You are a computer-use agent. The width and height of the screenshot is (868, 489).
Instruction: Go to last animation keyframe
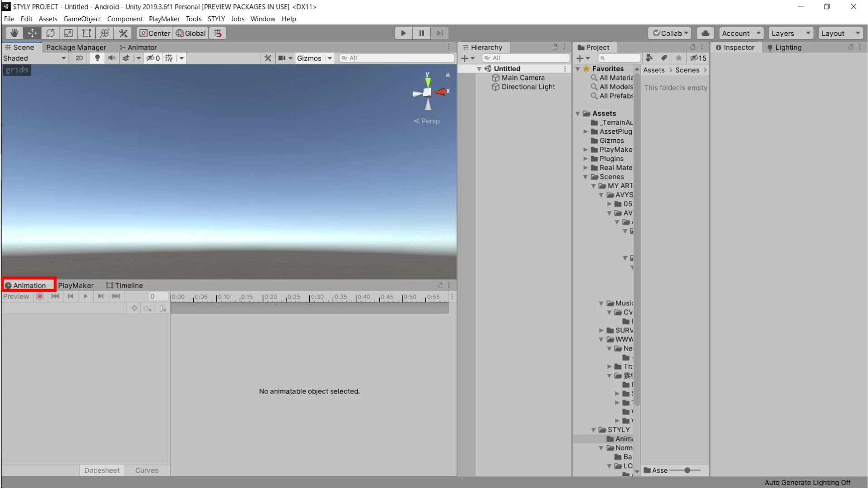click(x=116, y=297)
